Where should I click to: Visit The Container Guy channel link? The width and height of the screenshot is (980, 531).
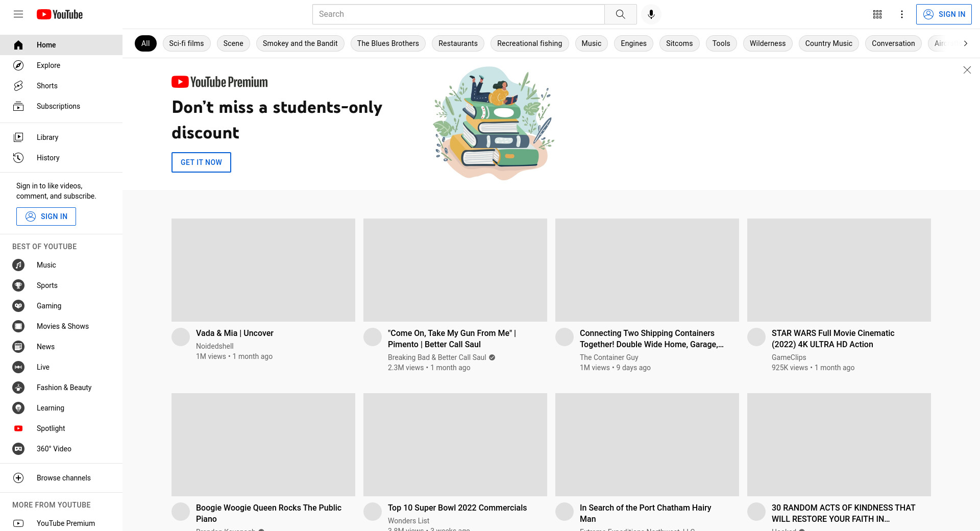point(609,357)
